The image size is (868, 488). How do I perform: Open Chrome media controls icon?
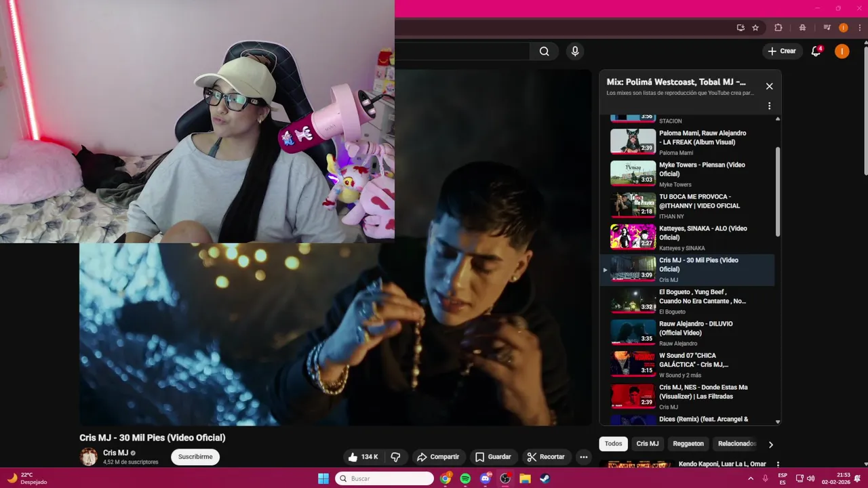[x=827, y=28]
